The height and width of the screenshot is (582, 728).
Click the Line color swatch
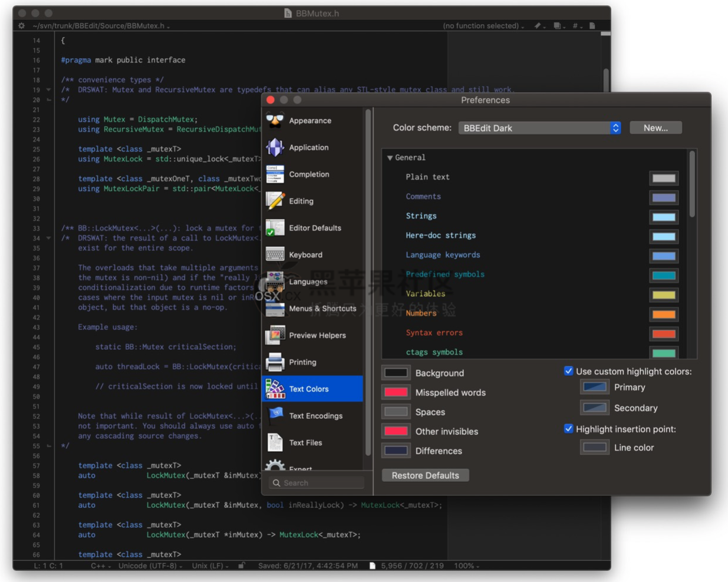click(x=594, y=448)
